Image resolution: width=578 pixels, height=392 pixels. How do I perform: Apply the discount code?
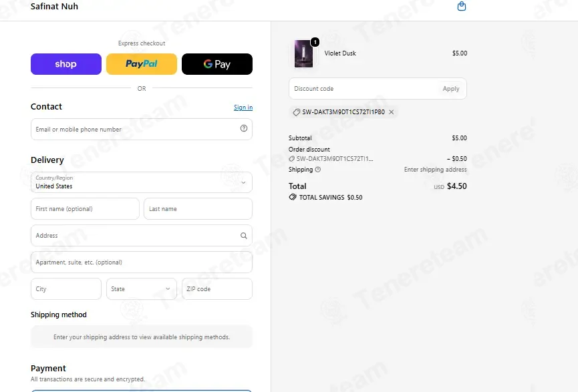click(x=451, y=89)
